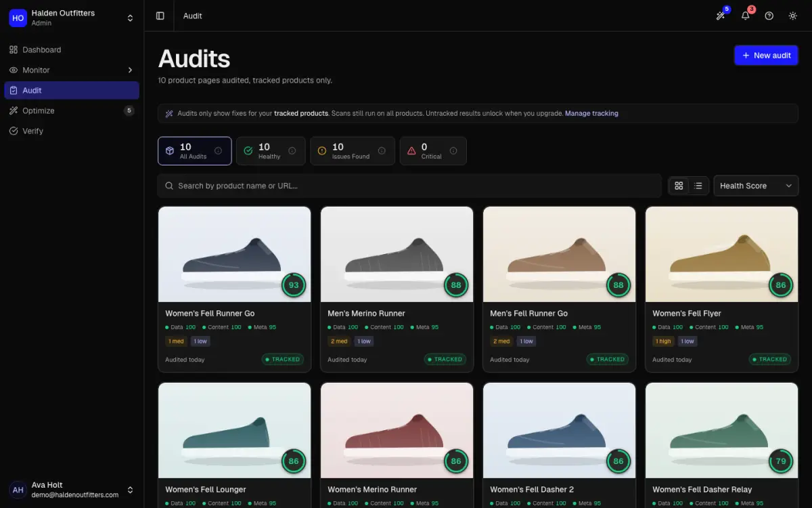Open Men's Merino Runner shoe image
The height and width of the screenshot is (508, 812).
(x=397, y=254)
